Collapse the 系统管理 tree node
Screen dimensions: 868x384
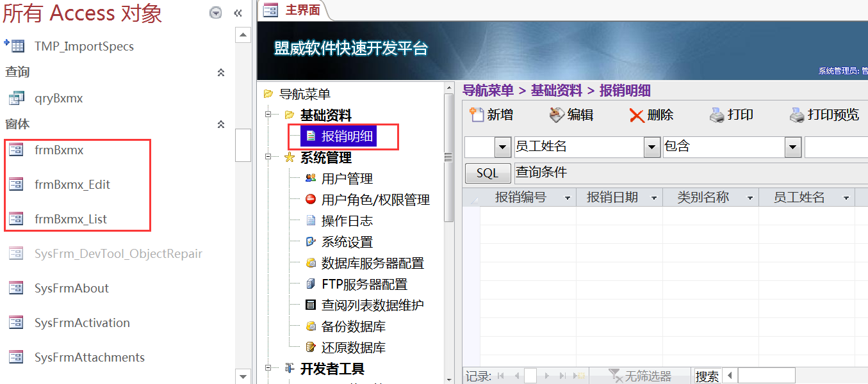click(268, 157)
